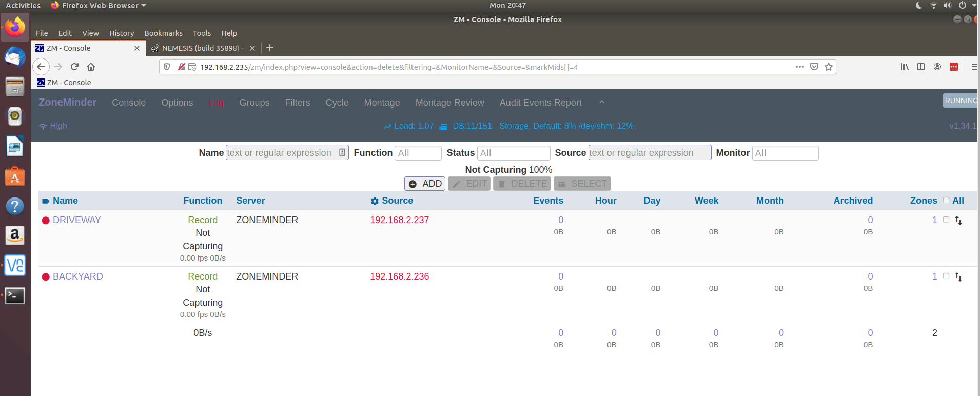The image size is (980, 396).
Task: Open the tracking protection shield icon
Action: [167, 67]
